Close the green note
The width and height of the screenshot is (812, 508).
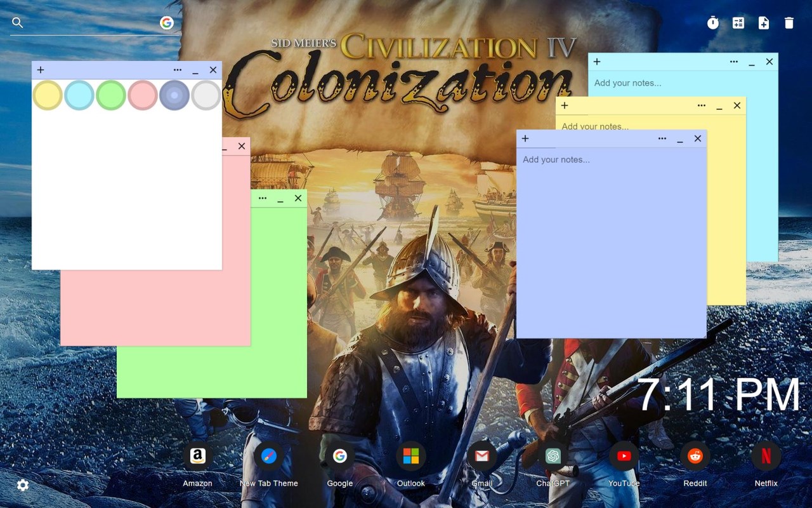pos(298,198)
